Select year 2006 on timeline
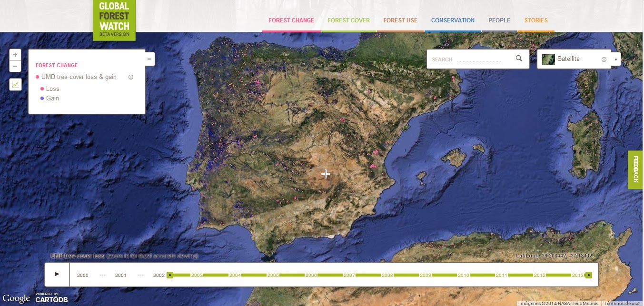 click(x=311, y=276)
